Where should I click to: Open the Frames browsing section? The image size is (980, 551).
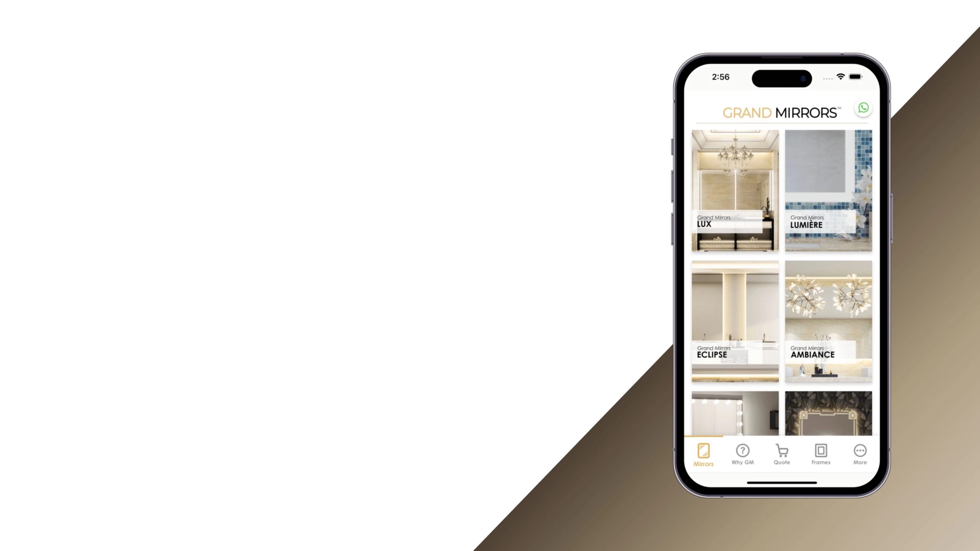tap(820, 454)
